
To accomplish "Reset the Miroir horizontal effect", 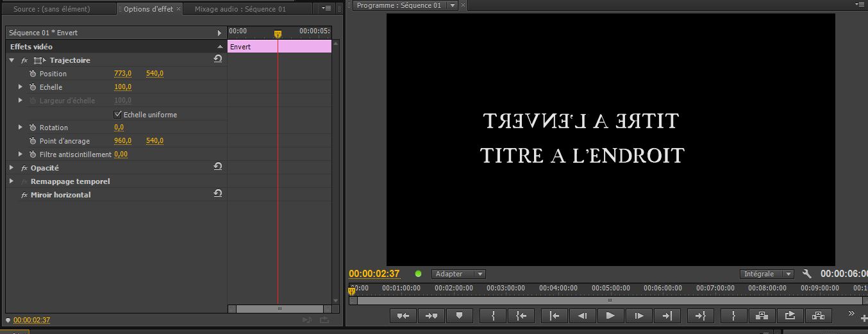I will click(218, 194).
